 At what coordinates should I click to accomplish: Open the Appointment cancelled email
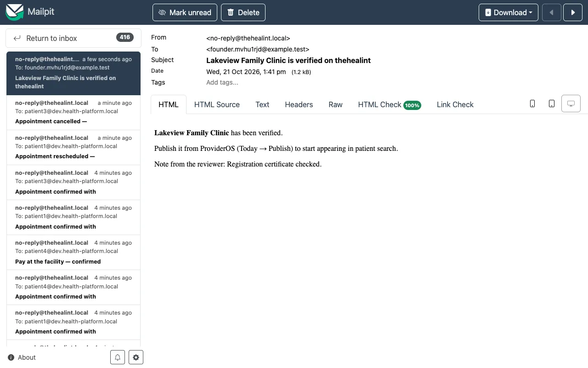point(73,112)
